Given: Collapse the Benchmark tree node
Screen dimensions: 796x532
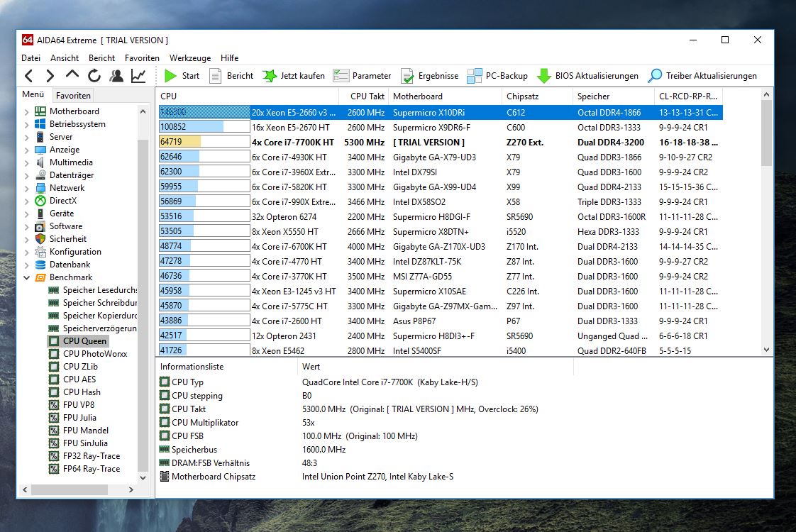Looking at the screenshot, I should point(27,277).
